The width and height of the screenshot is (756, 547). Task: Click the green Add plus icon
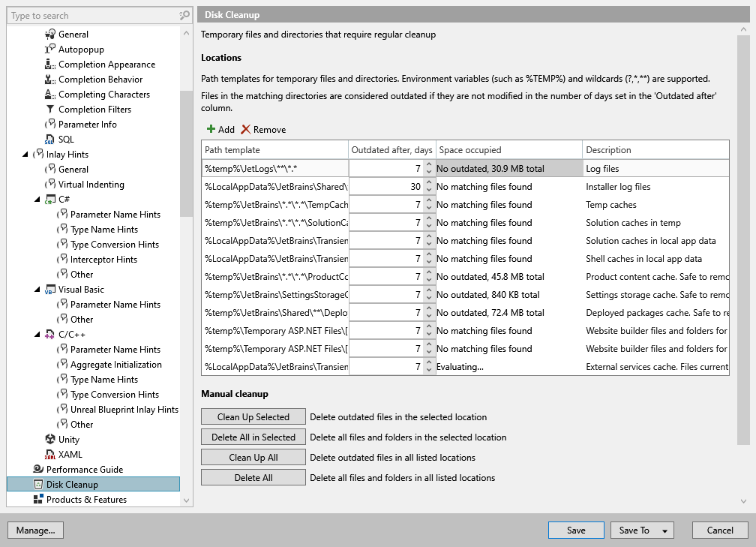click(x=211, y=130)
